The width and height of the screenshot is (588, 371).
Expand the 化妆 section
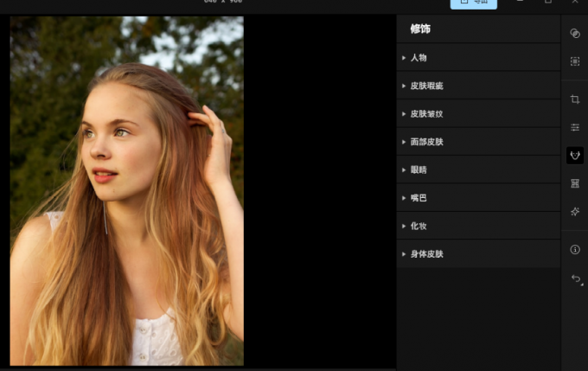[478, 226]
